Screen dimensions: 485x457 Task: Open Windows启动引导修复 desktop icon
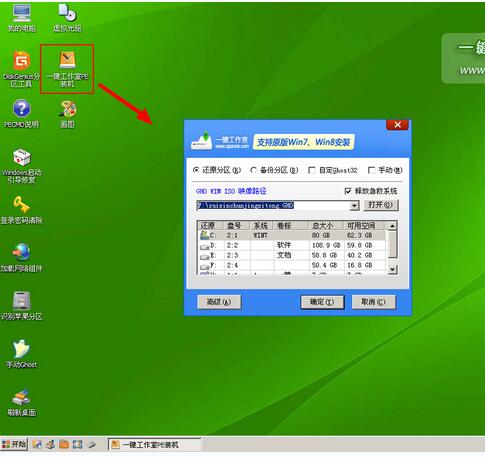click(22, 166)
